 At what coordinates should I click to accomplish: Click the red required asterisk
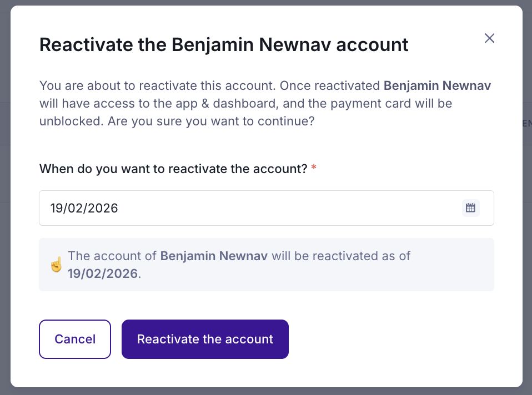point(314,169)
